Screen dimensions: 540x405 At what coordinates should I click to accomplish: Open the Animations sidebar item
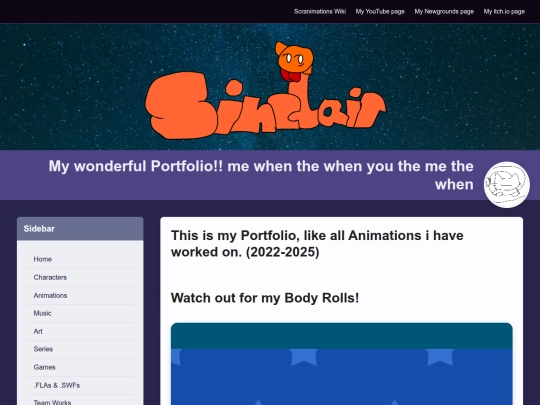(x=80, y=295)
